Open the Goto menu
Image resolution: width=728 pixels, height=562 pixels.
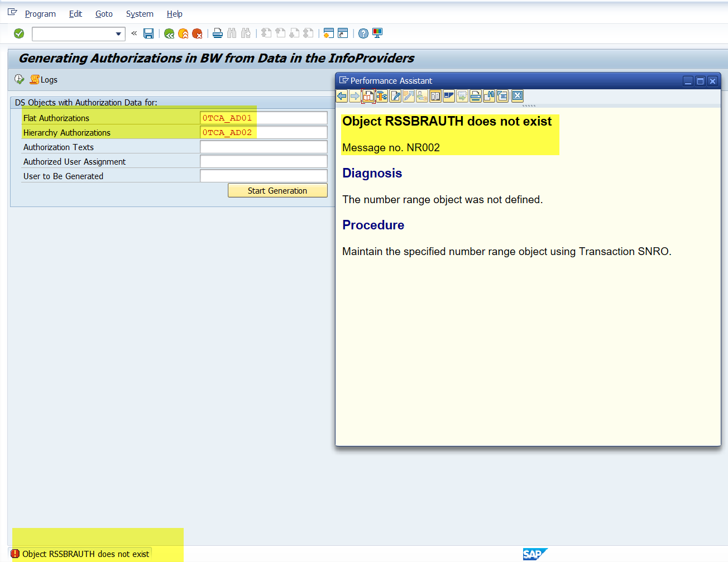pyautogui.click(x=104, y=14)
